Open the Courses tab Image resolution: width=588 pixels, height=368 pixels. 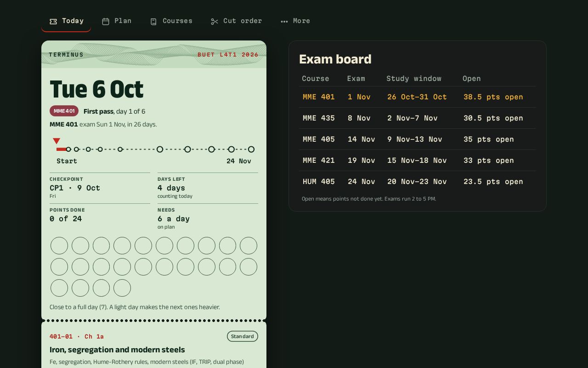(x=171, y=21)
